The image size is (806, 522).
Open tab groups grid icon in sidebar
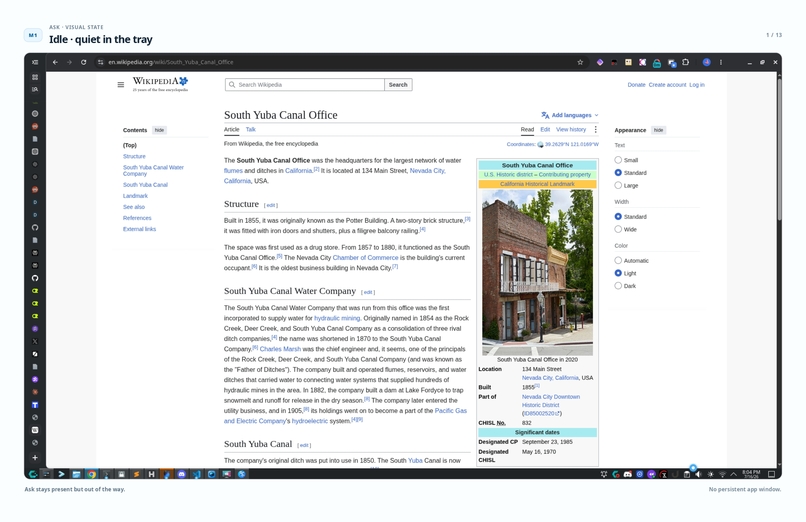coord(35,77)
